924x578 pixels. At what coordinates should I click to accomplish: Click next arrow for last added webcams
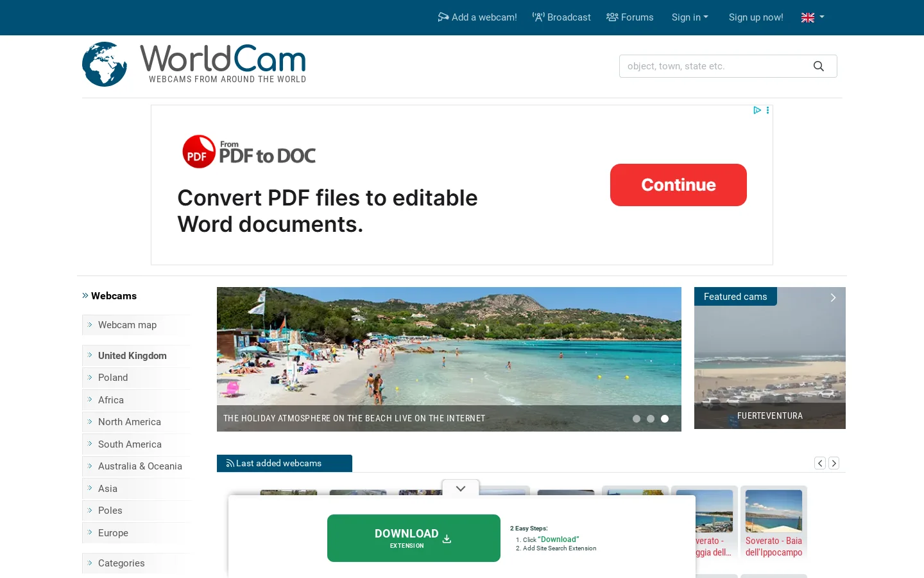point(834,463)
